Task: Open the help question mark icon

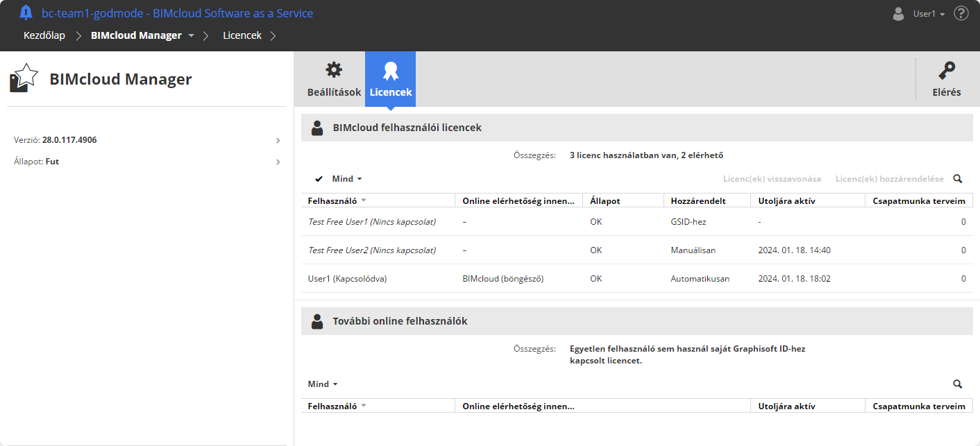Action: (x=961, y=13)
